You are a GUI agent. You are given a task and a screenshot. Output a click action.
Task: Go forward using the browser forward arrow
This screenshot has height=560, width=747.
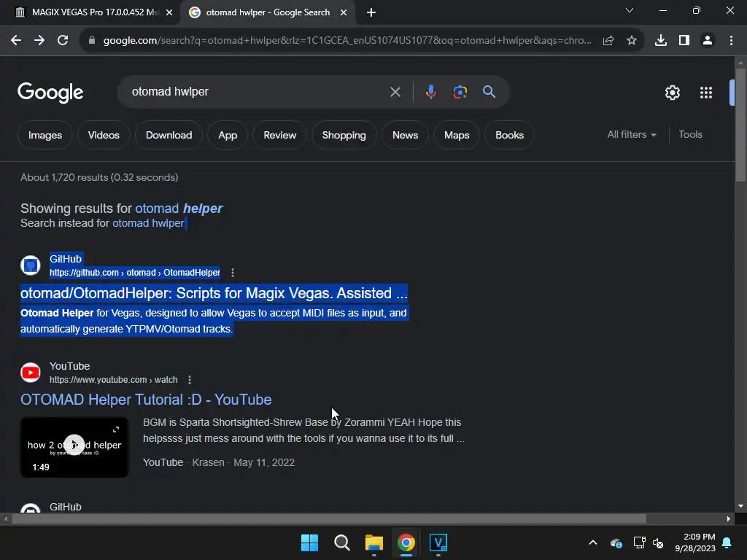(39, 41)
